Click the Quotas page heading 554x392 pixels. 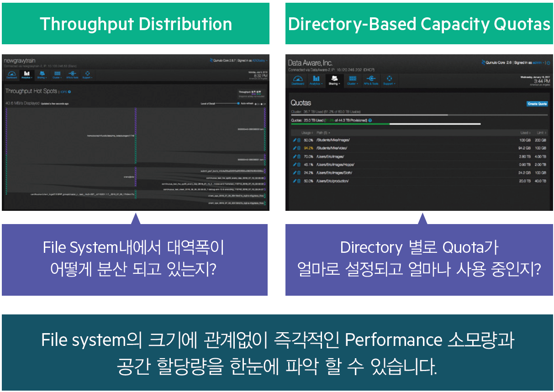[301, 103]
